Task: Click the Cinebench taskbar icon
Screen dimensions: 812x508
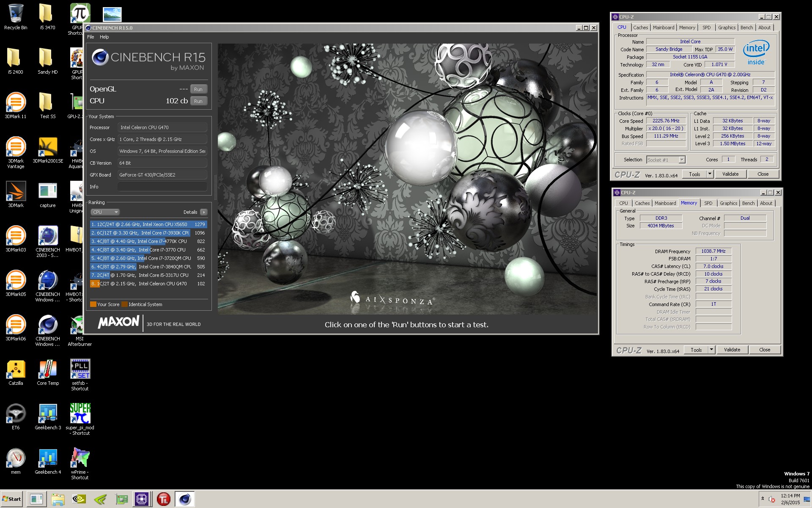Action: point(184,500)
